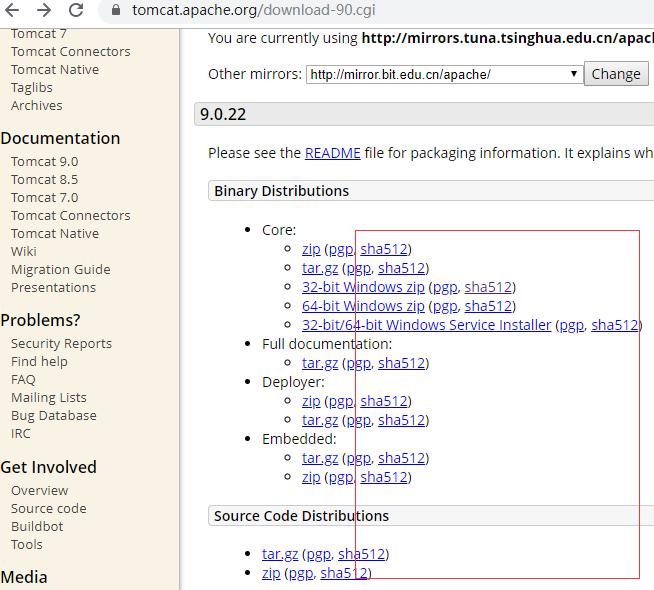Open Tomcat 9.0 documentation in sidebar
The width and height of the screenshot is (654, 590).
click(x=44, y=161)
